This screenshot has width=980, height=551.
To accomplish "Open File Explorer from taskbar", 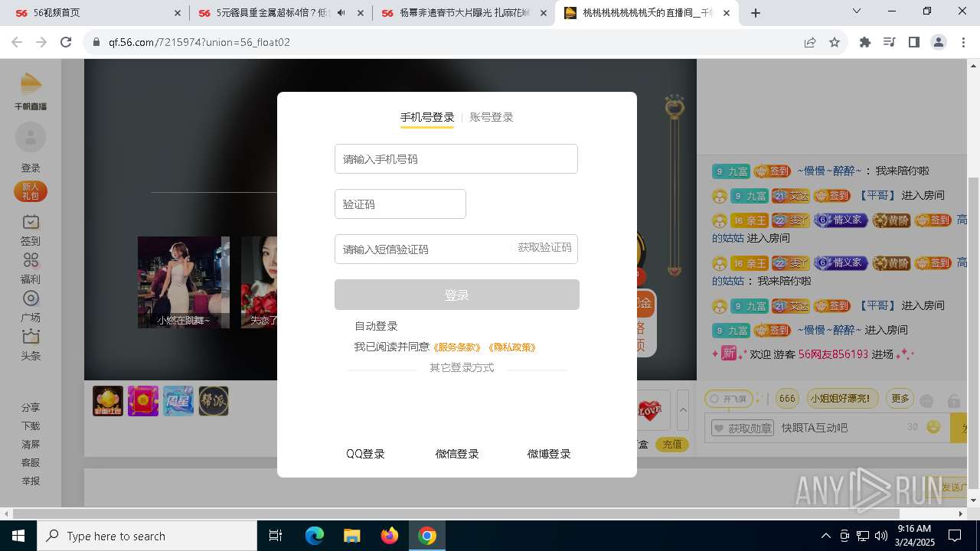I will [351, 536].
